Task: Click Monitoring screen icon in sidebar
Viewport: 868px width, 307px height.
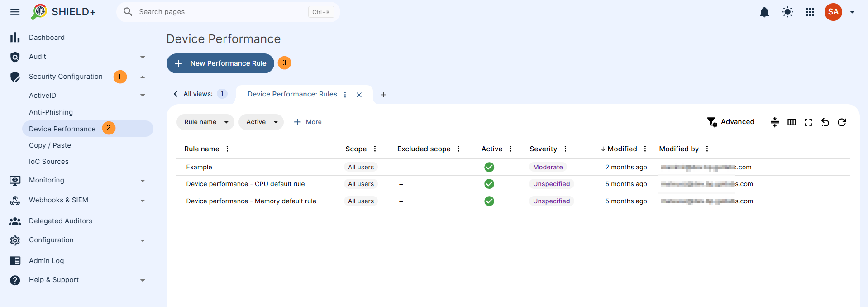Action: [x=15, y=181]
